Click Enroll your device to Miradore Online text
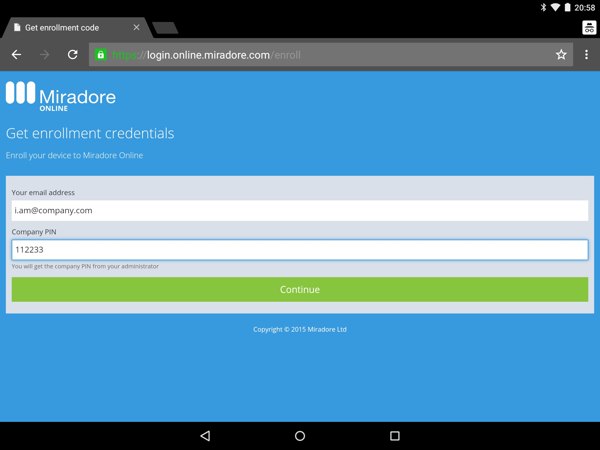 74,155
